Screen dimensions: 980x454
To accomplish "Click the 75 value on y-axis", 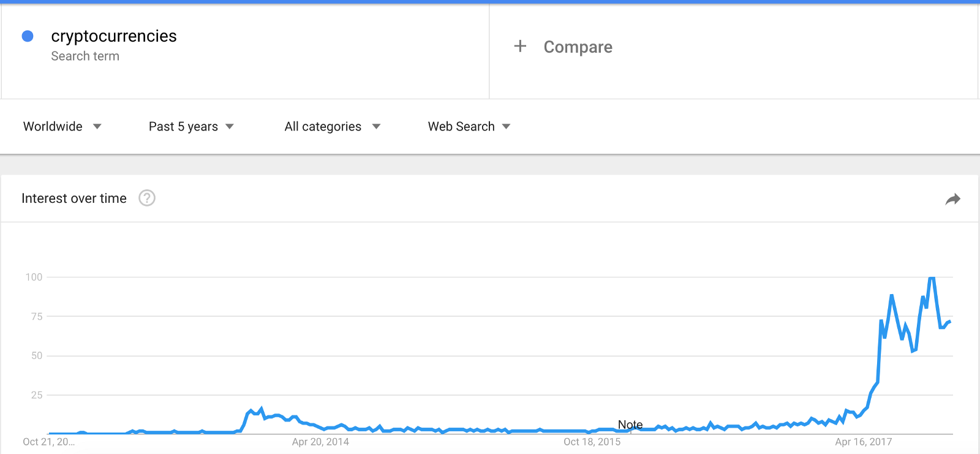I will coord(37,316).
